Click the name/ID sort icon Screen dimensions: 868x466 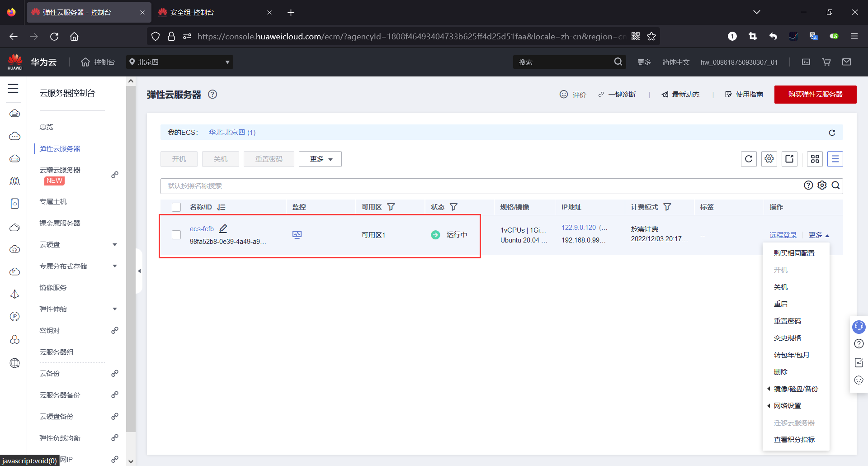221,207
